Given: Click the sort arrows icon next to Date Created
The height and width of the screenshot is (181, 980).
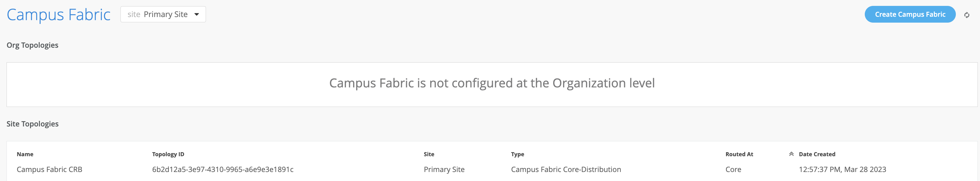Looking at the screenshot, I should coord(791,154).
